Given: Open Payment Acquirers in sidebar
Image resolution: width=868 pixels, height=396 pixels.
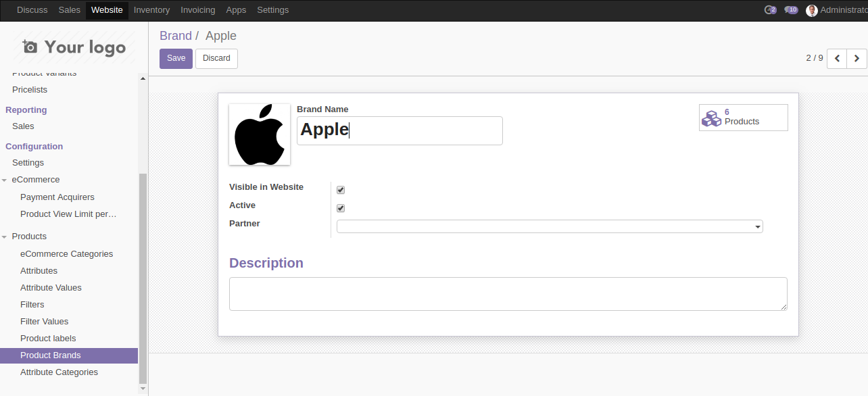Looking at the screenshot, I should point(57,197).
